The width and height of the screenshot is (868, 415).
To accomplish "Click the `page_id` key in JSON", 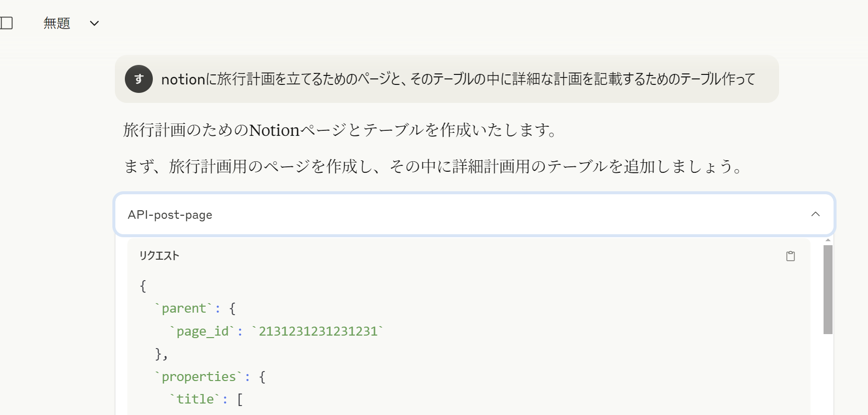I will (x=202, y=331).
